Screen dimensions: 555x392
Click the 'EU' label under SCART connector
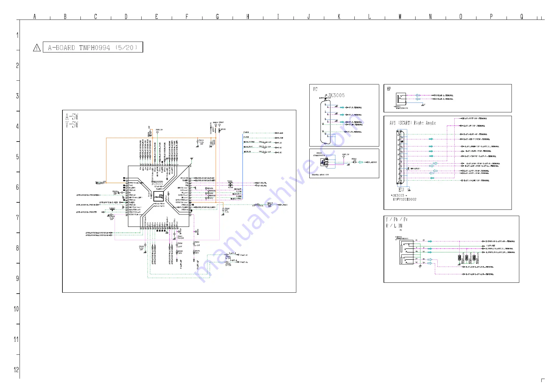(401, 190)
